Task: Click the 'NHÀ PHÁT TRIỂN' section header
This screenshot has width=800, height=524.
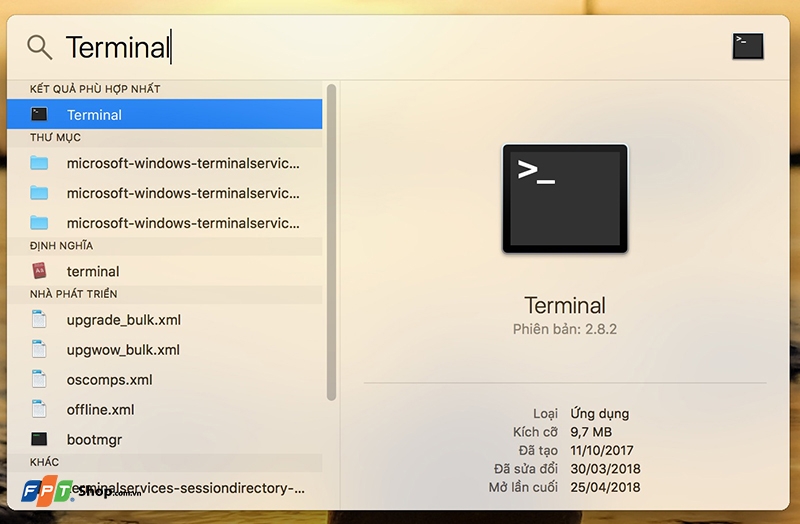Action: click(73, 294)
